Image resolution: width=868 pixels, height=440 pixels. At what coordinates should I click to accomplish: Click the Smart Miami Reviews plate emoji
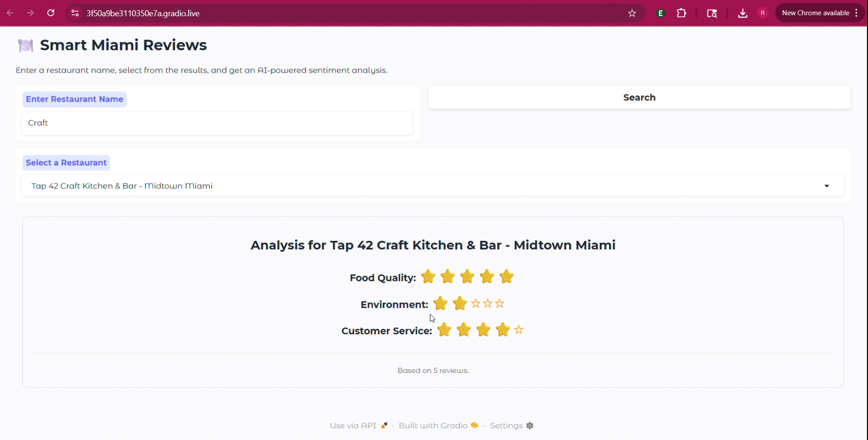25,45
